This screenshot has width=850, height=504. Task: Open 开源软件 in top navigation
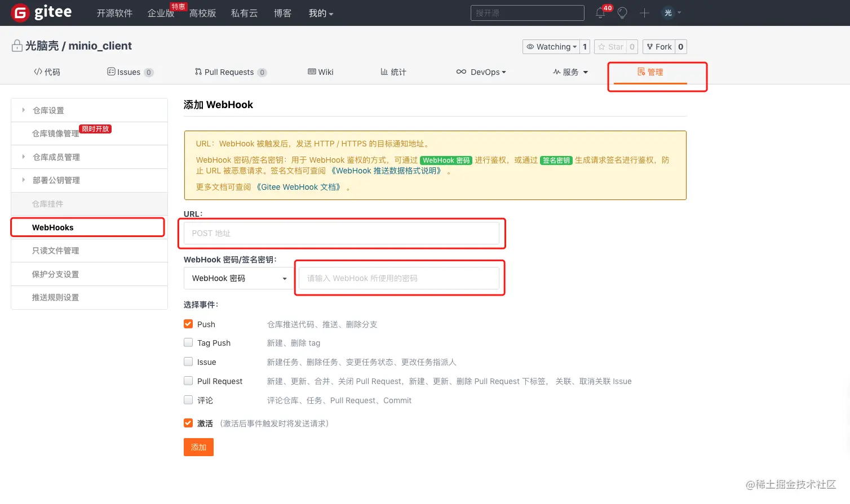coord(114,13)
